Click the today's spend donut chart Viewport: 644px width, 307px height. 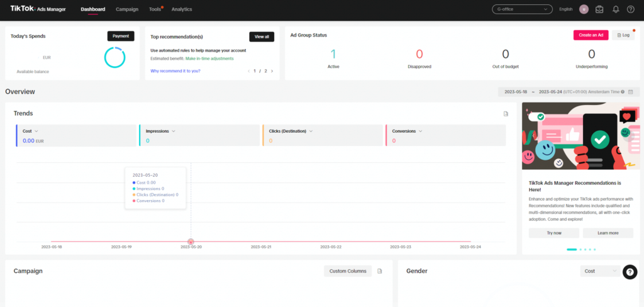[x=114, y=57]
